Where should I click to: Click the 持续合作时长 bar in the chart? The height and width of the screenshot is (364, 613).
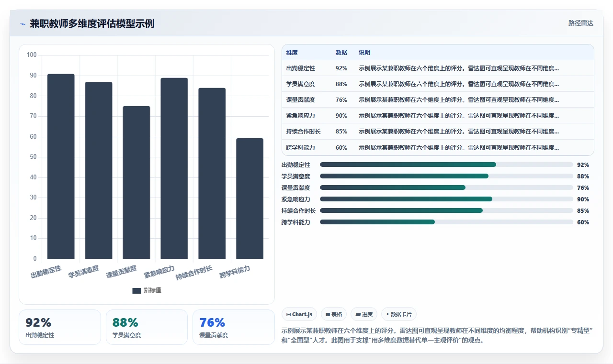pos(212,174)
